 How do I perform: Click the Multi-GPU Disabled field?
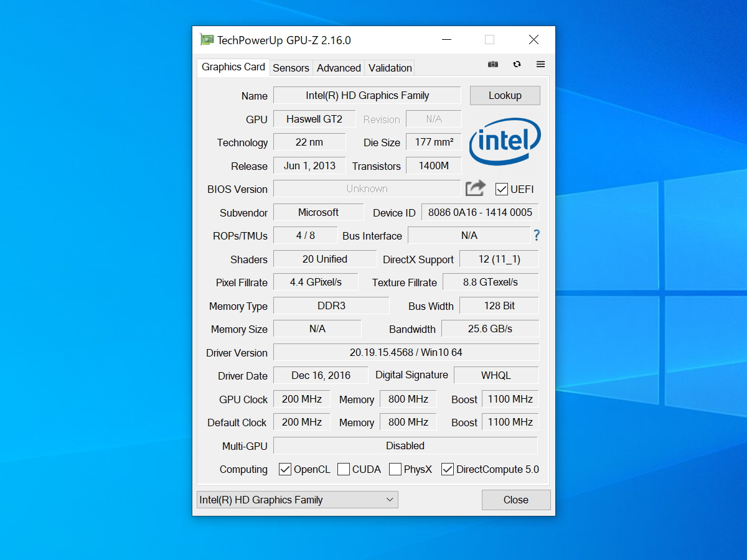pyautogui.click(x=405, y=446)
